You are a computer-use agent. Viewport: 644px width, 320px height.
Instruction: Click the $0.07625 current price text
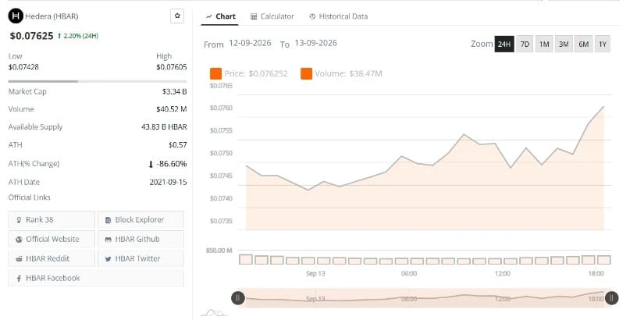pos(32,36)
